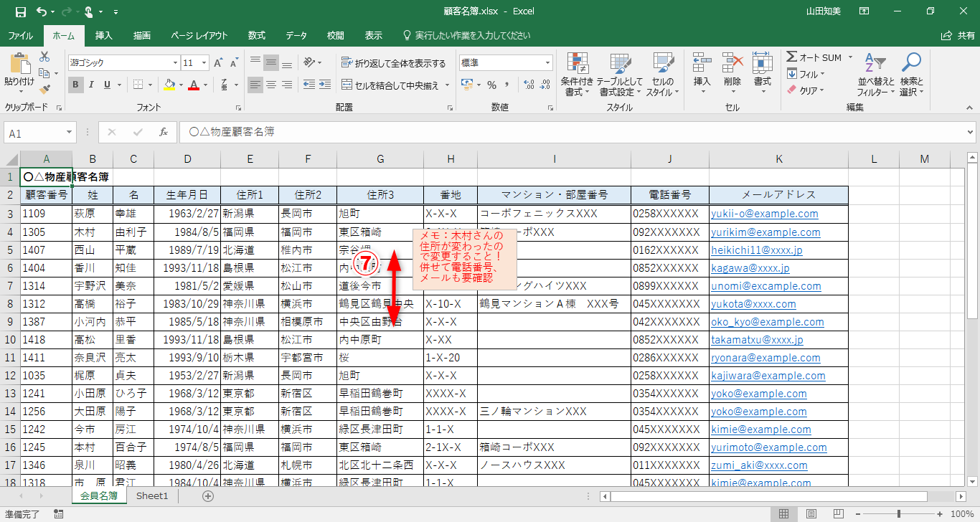This screenshot has width=980, height=522.
Task: Toggle middle vertical alignment
Action: [271, 63]
